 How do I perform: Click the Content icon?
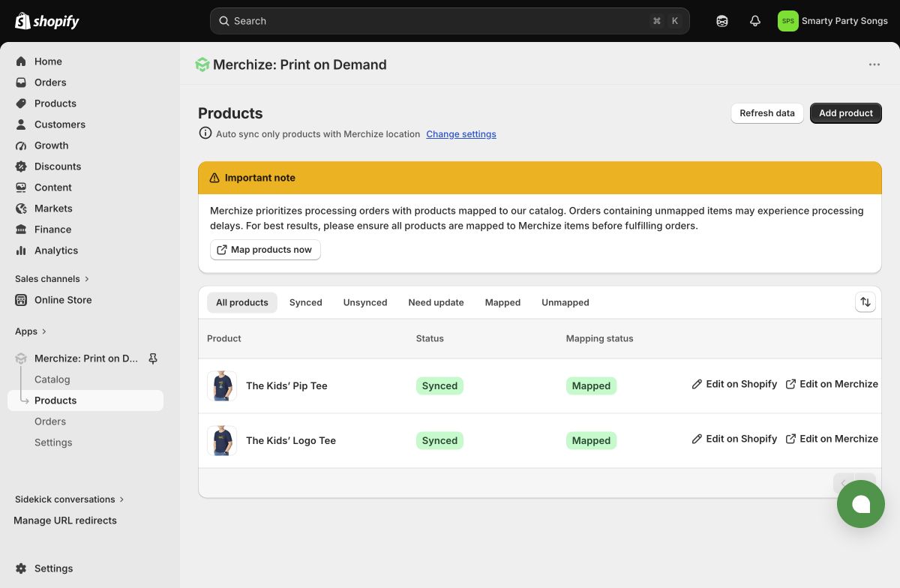pos(21,187)
